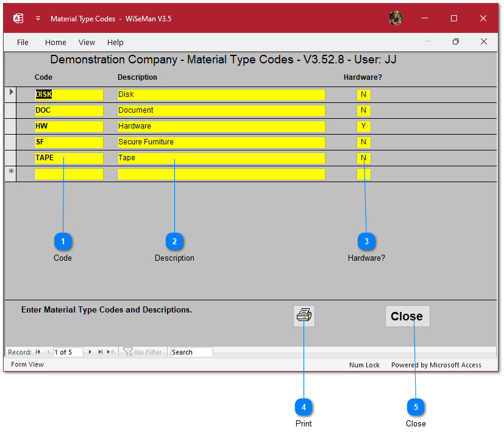The width and height of the screenshot is (504, 438).
Task: Open the File menu
Action: (x=23, y=42)
